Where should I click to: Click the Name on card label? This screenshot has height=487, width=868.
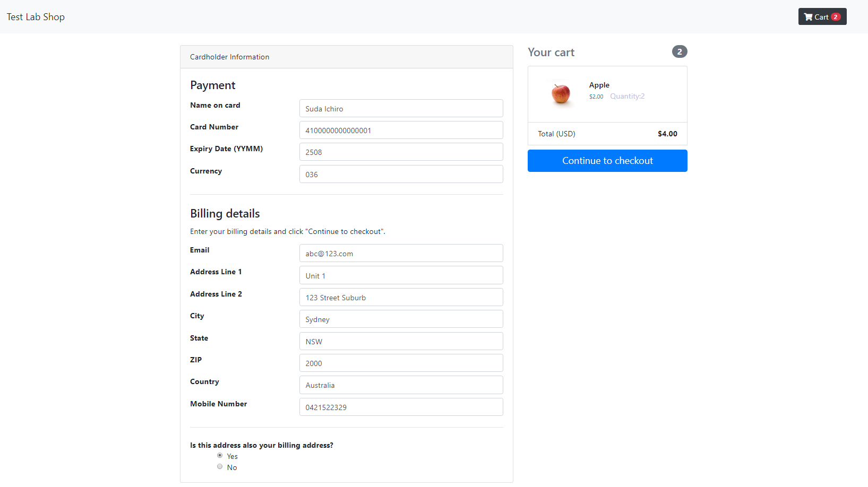215,105
